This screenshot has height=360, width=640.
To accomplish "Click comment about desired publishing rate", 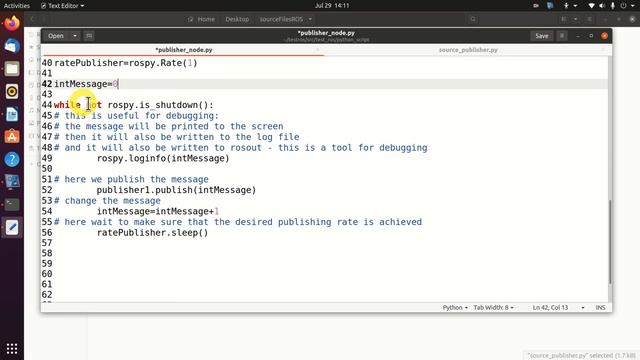I will (238, 222).
